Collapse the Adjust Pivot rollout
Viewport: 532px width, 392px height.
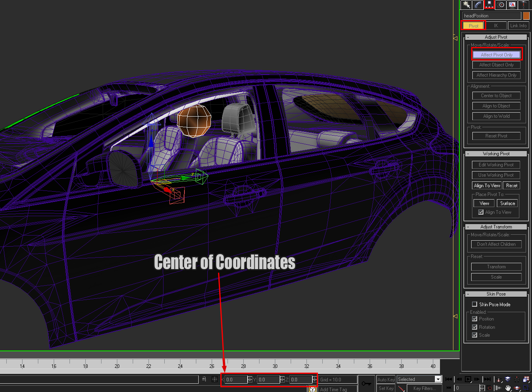(496, 37)
